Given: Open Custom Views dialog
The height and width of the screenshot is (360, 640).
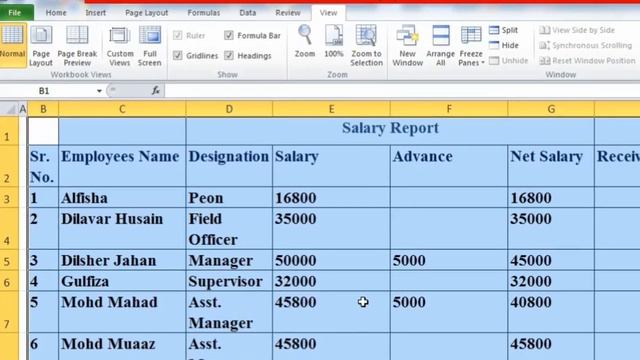Looking at the screenshot, I should point(120,46).
